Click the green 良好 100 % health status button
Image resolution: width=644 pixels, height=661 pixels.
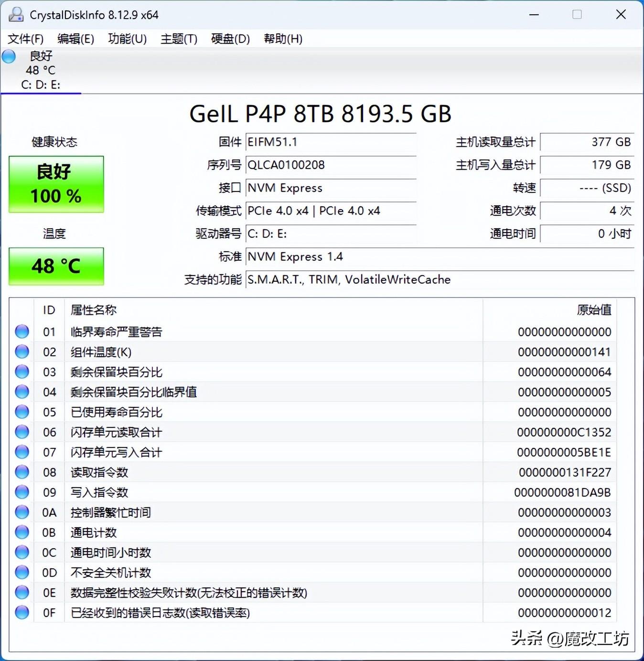point(56,184)
